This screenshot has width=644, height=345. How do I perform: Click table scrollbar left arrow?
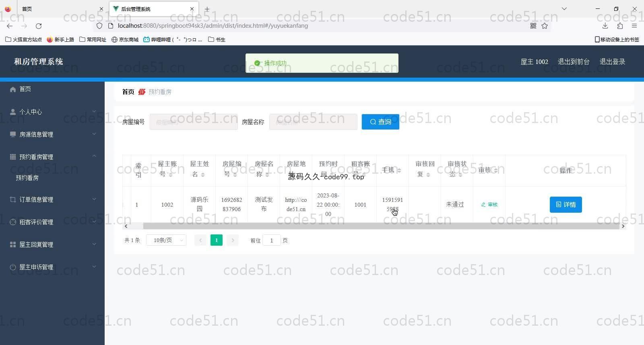tap(126, 226)
